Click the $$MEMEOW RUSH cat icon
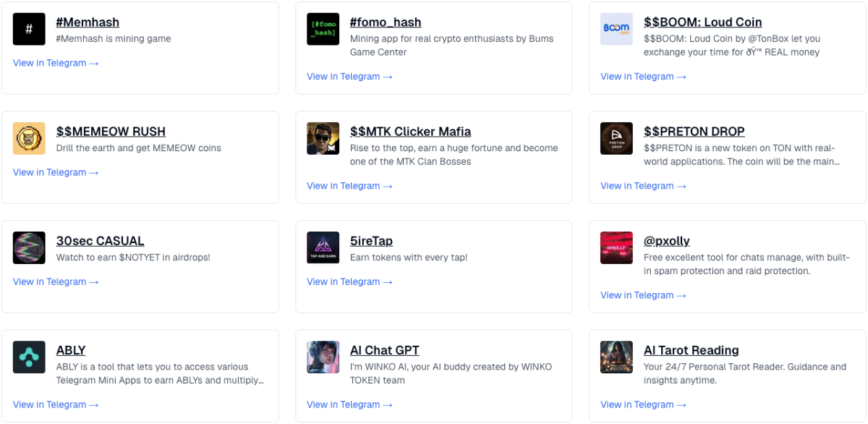Screen dimensions: 868x424 click(29, 138)
